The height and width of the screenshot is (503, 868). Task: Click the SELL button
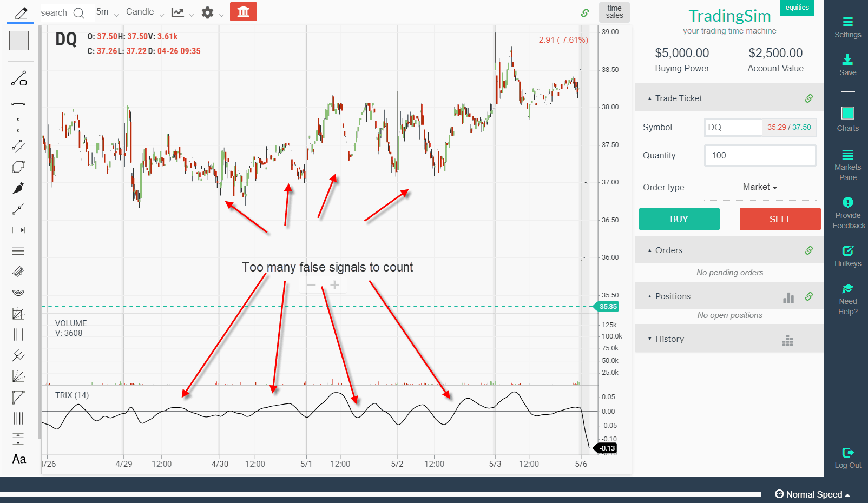[x=780, y=219]
